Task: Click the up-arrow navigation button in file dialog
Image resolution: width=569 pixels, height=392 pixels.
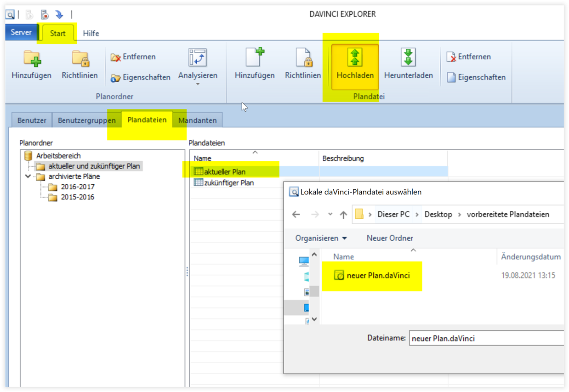Action: pyautogui.click(x=343, y=215)
